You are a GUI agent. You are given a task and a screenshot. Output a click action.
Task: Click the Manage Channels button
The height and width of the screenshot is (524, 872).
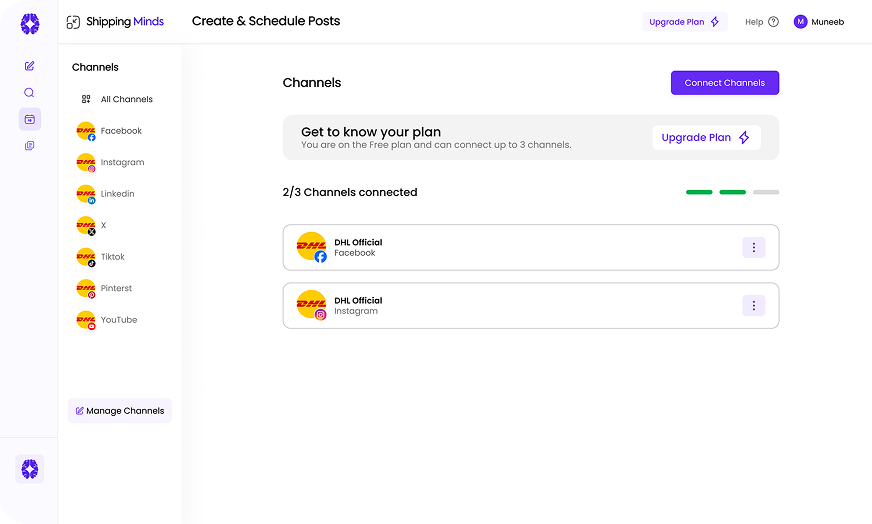(x=120, y=411)
